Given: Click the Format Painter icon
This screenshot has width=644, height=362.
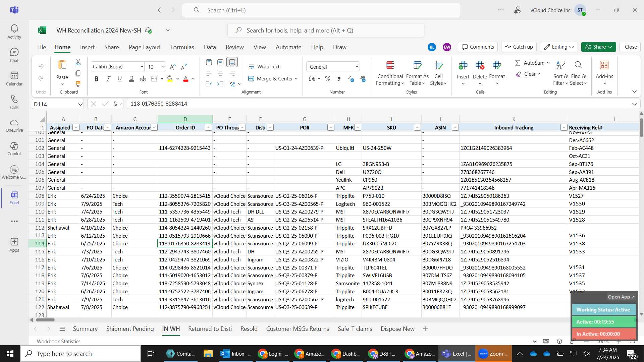Looking at the screenshot, I should pos(78,84).
